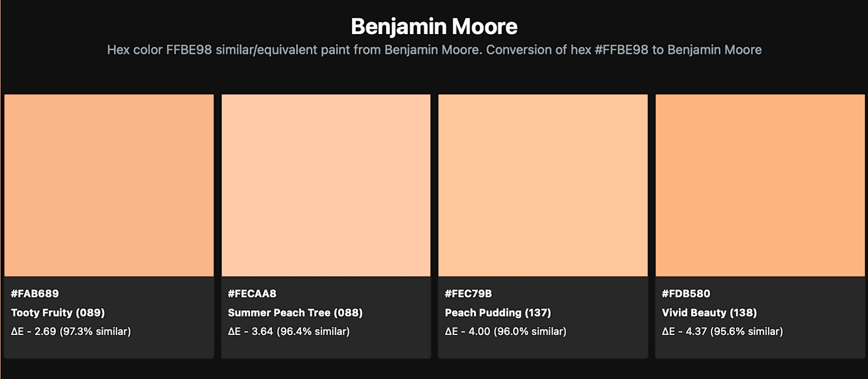The height and width of the screenshot is (379, 868).
Task: Click the info area of the Tooty Fruity card
Action: [109, 317]
